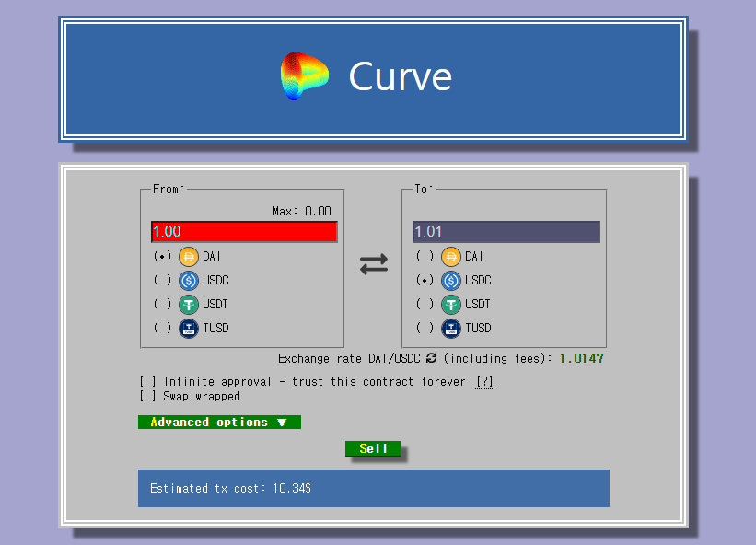Viewport: 756px width, 545px height.
Task: Click the TUSD label in To panel
Action: [478, 328]
